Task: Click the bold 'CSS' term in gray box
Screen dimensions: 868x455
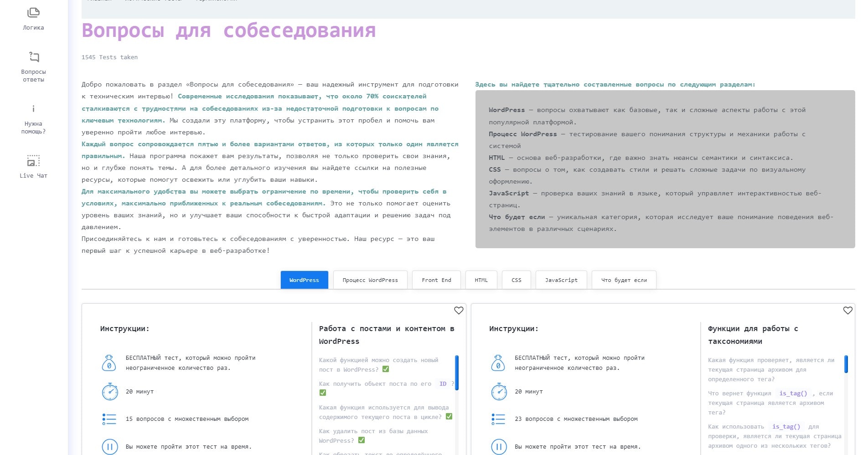Action: (495, 170)
